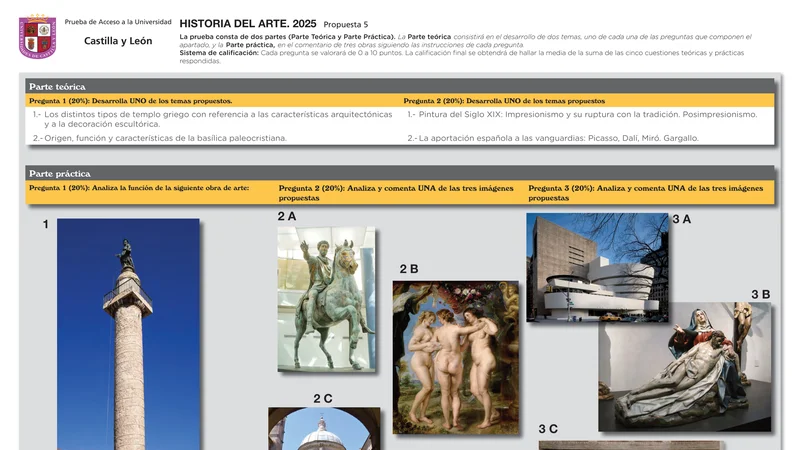The image size is (800, 450).
Task: Click the "Propuesta 5" label
Action: (x=346, y=24)
